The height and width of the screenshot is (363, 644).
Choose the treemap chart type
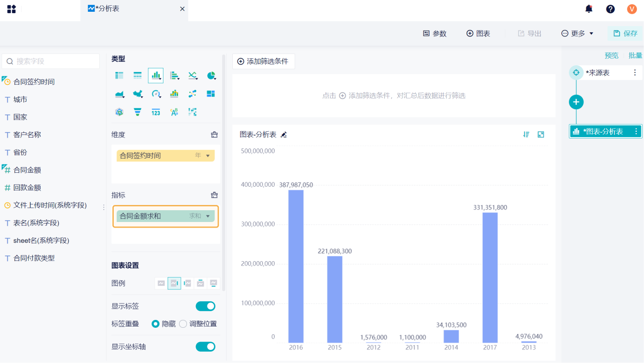click(211, 94)
